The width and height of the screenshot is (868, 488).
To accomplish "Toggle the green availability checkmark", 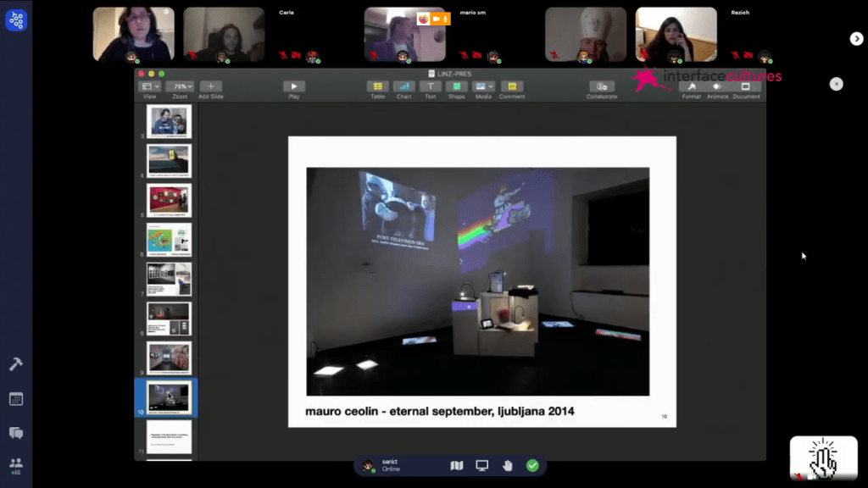I will [532, 465].
